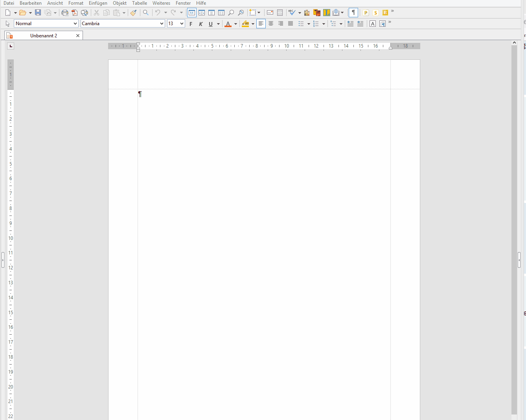Open the Einfügen menu
Image resolution: width=526 pixels, height=420 pixels.
(98, 3)
